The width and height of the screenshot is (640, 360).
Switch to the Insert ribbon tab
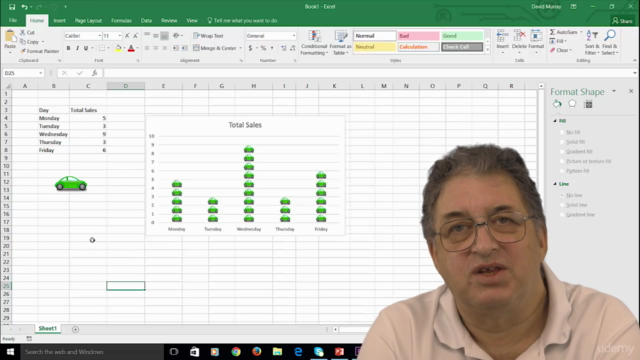coord(59,20)
